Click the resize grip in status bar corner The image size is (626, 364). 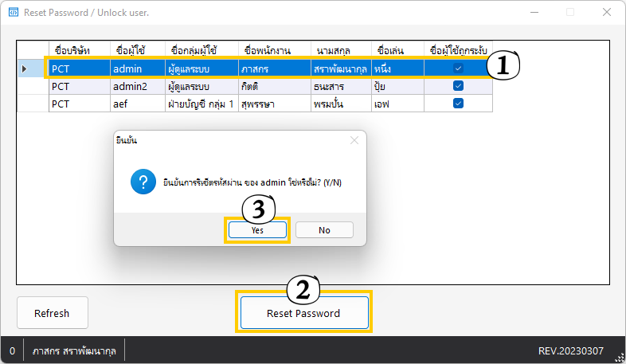pyautogui.click(x=619, y=357)
